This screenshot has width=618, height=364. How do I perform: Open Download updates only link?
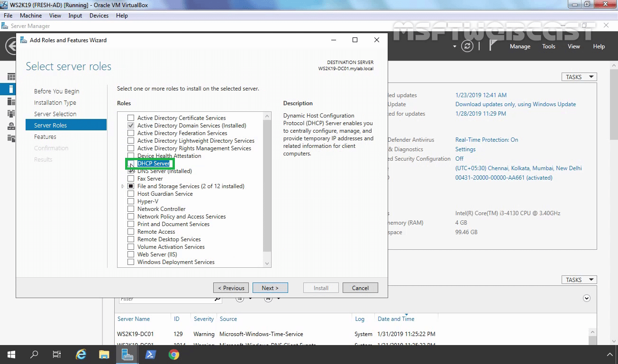[x=516, y=104]
